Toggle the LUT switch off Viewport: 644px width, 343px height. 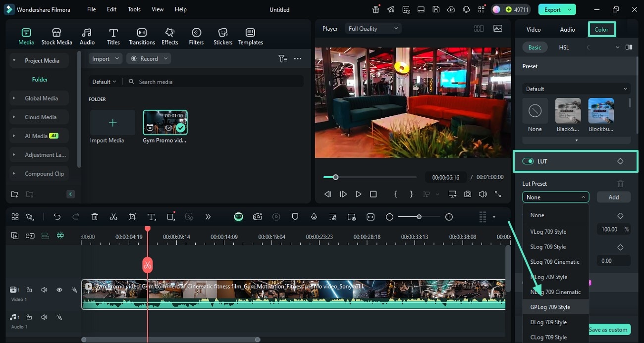point(528,161)
